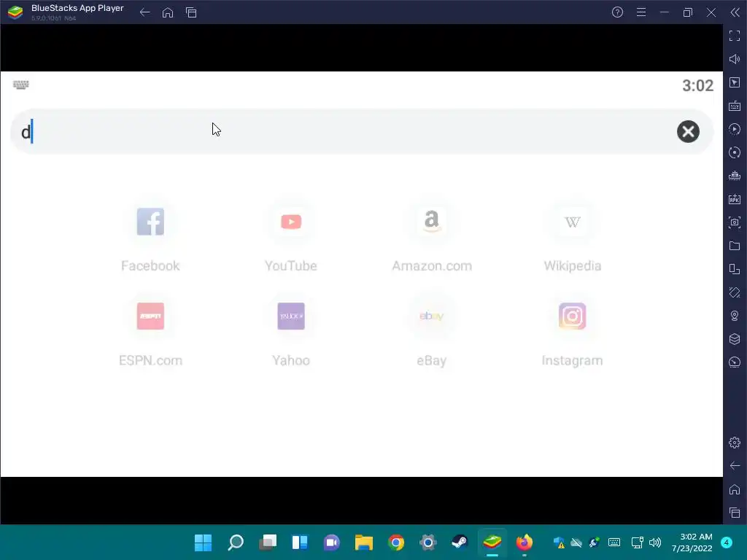747x560 pixels.
Task: Open the YouTube shortcut icon
Action: (291, 222)
